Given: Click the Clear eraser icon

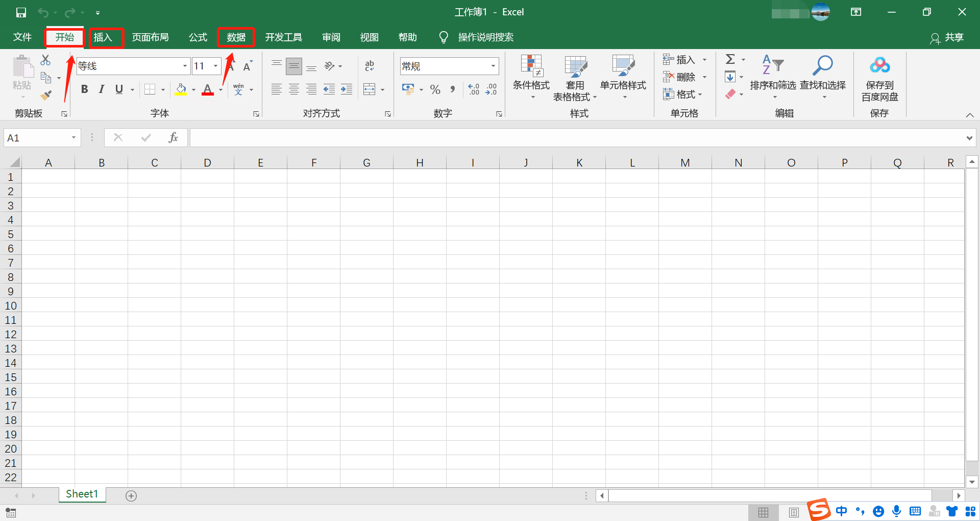Looking at the screenshot, I should 730,94.
